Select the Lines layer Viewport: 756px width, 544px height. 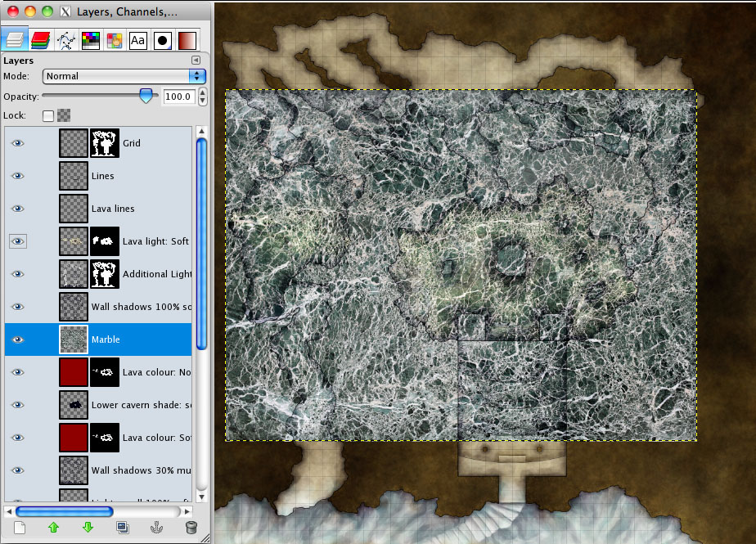[x=103, y=176]
